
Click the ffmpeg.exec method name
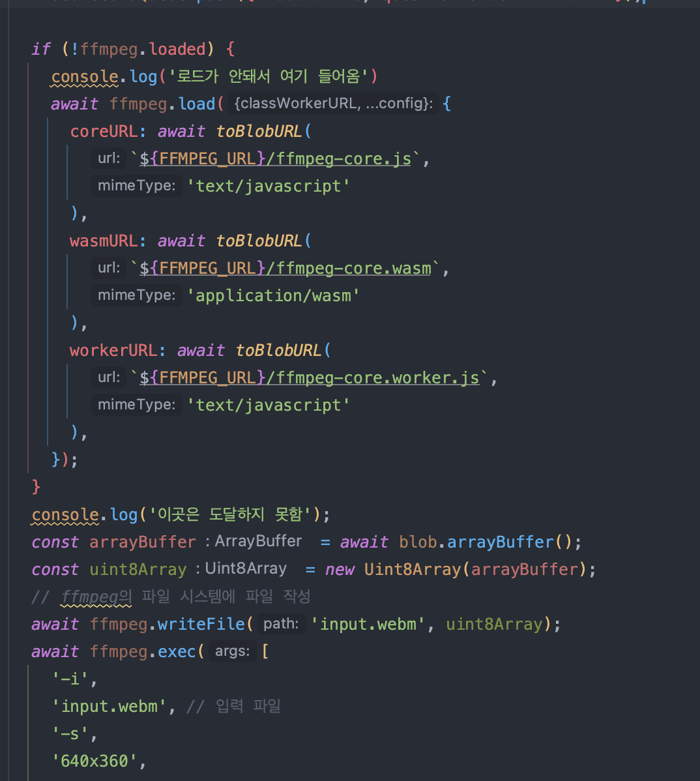click(x=177, y=651)
